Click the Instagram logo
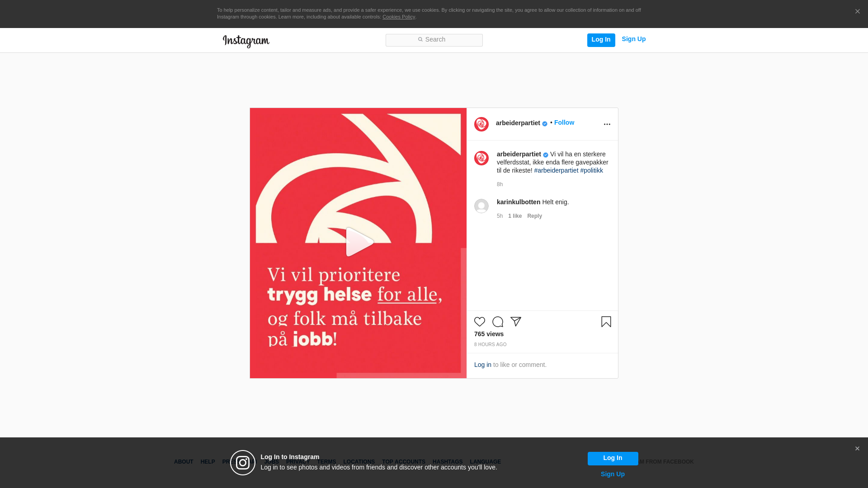Image resolution: width=868 pixels, height=488 pixels. point(246,41)
